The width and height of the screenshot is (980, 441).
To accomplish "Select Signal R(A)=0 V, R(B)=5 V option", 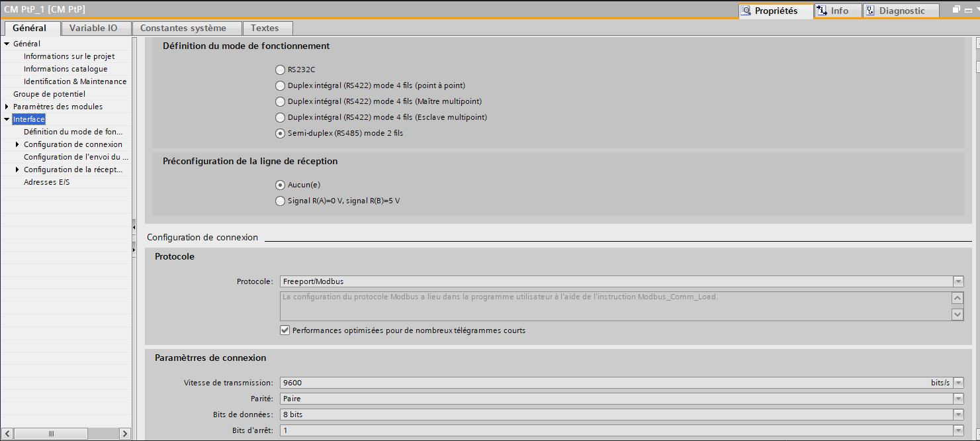I will pos(281,201).
